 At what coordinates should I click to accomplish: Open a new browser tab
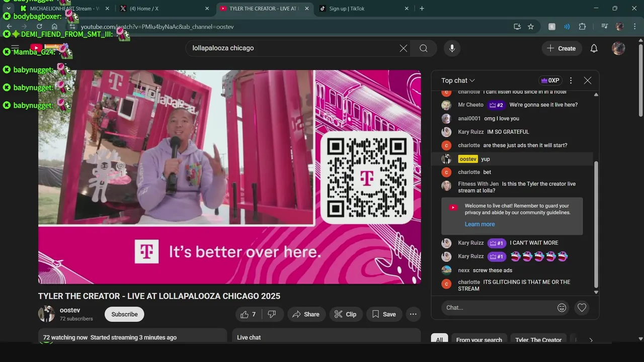(x=422, y=9)
